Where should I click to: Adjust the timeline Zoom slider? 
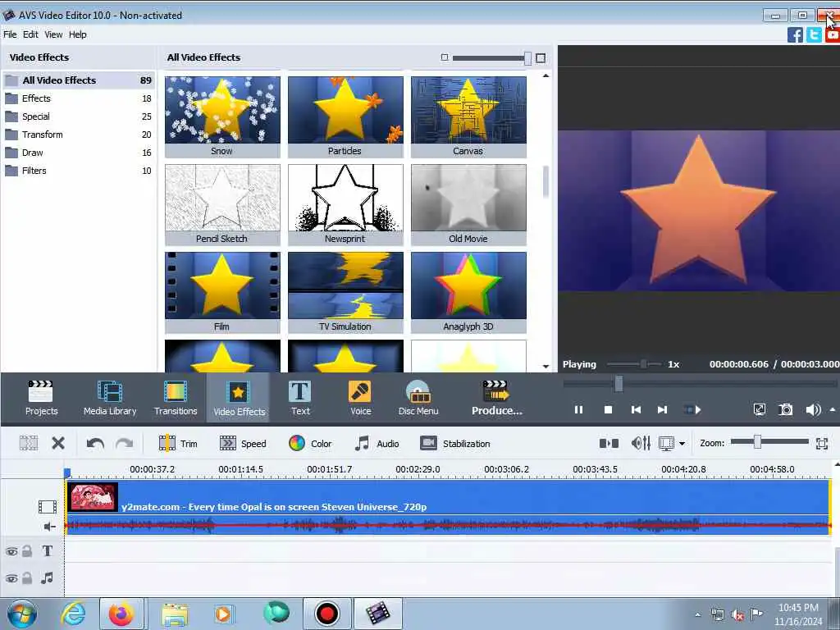(757, 442)
